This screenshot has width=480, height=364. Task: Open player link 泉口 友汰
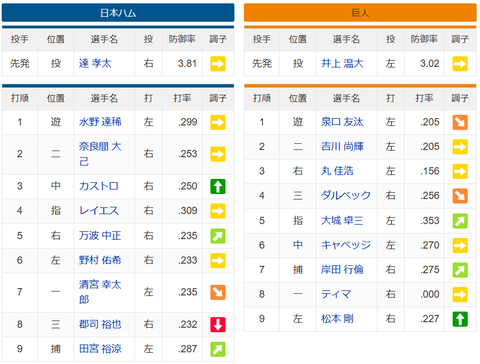tap(342, 122)
